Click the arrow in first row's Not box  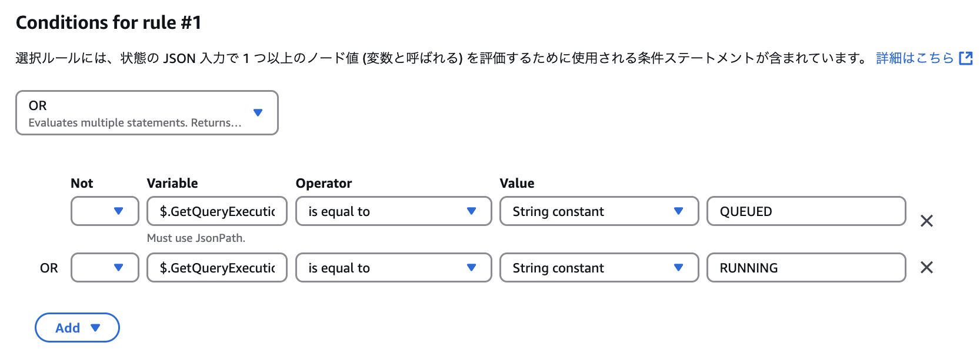[x=118, y=211]
